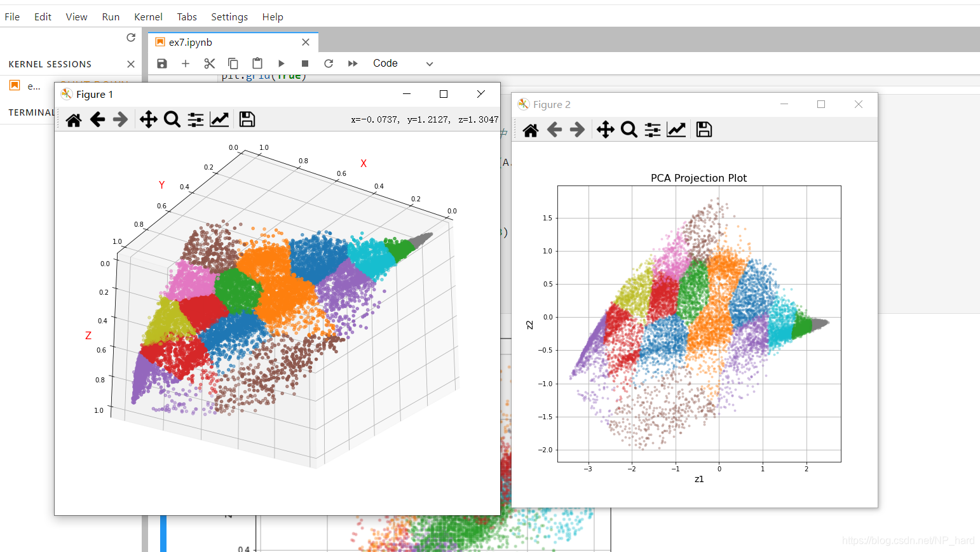The image size is (980, 552).
Task: Click the PCA Projection Plot title
Action: point(698,178)
